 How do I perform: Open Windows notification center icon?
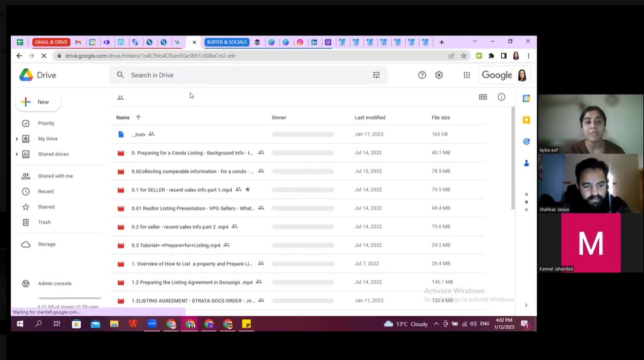pos(525,324)
